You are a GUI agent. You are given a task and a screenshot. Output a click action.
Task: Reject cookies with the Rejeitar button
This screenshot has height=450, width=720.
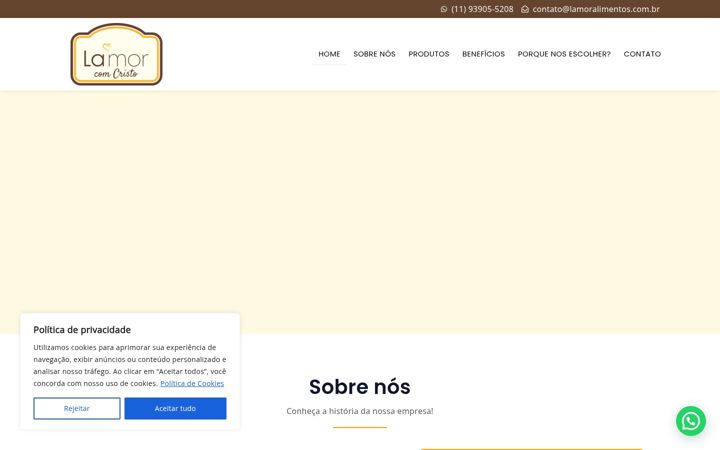(x=77, y=408)
